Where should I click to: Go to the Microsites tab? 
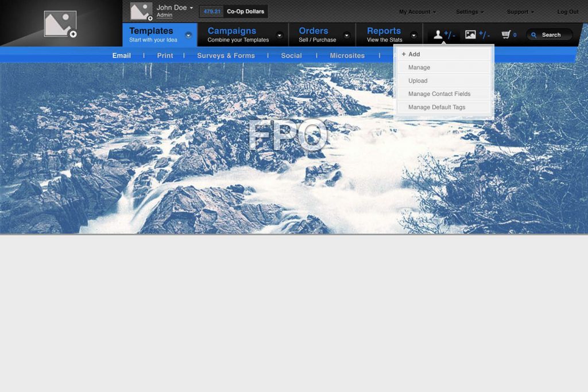tap(347, 56)
